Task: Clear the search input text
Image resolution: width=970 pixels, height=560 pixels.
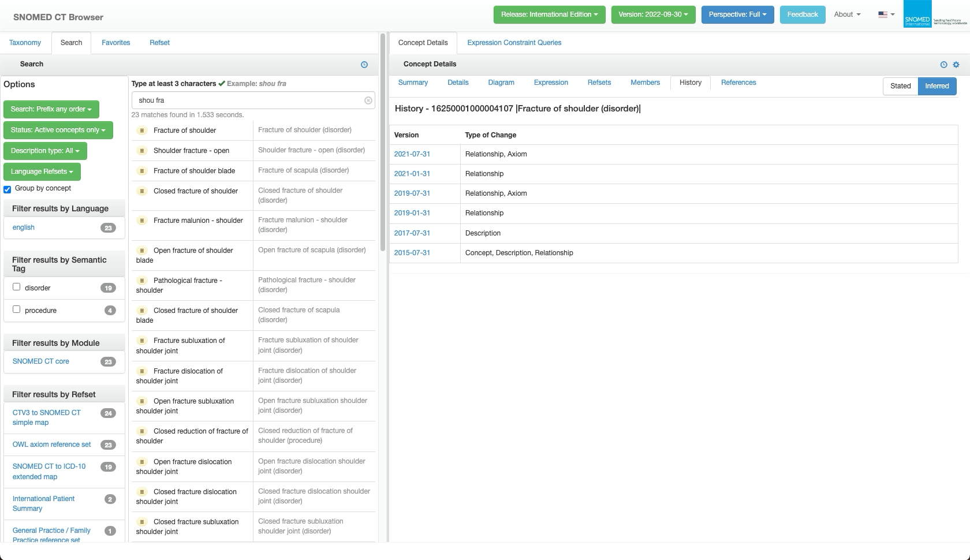Action: pyautogui.click(x=368, y=100)
